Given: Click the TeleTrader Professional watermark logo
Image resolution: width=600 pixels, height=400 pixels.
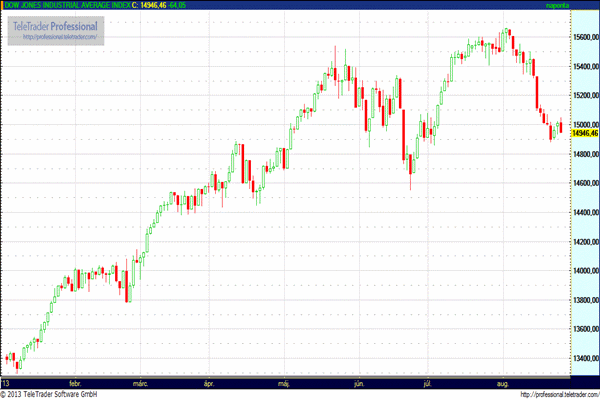Looking at the screenshot, I should click(55, 25).
